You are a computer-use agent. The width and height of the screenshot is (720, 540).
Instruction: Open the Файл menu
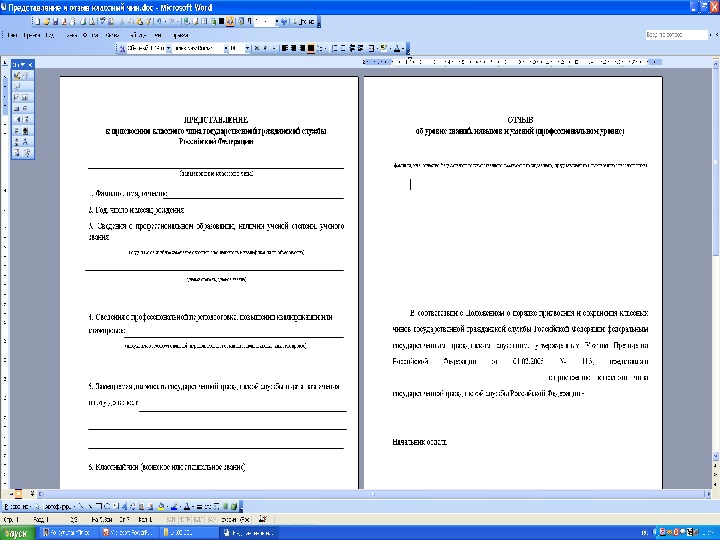[x=12, y=35]
